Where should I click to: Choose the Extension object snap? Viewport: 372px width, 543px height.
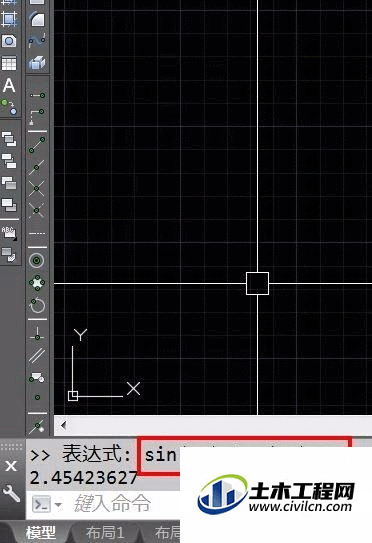click(x=37, y=234)
